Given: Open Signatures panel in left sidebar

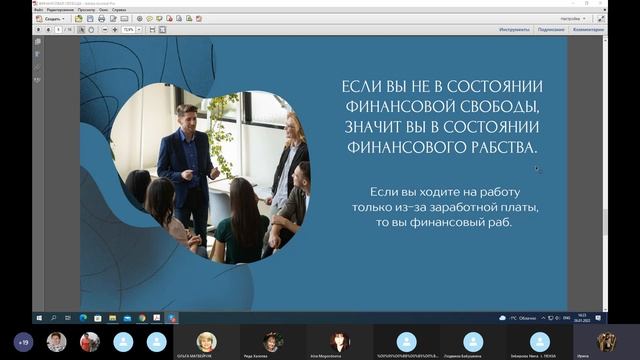Looking at the screenshot, I should 38,80.
